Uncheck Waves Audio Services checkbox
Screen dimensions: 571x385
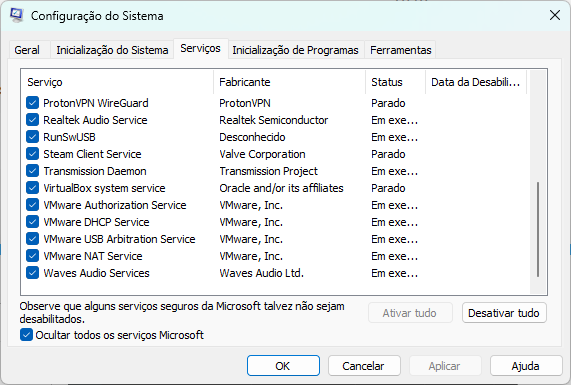click(32, 273)
